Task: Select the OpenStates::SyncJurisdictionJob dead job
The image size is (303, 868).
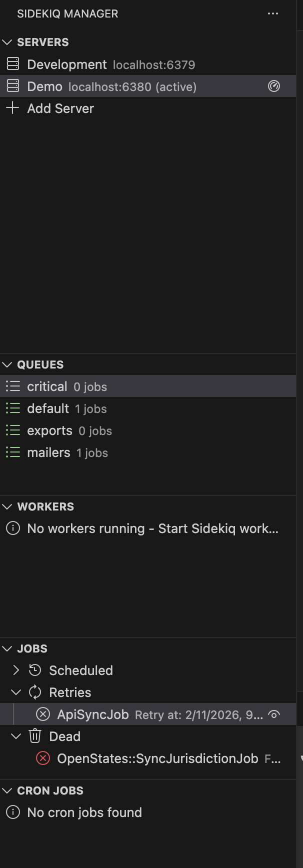Action: [x=150, y=758]
